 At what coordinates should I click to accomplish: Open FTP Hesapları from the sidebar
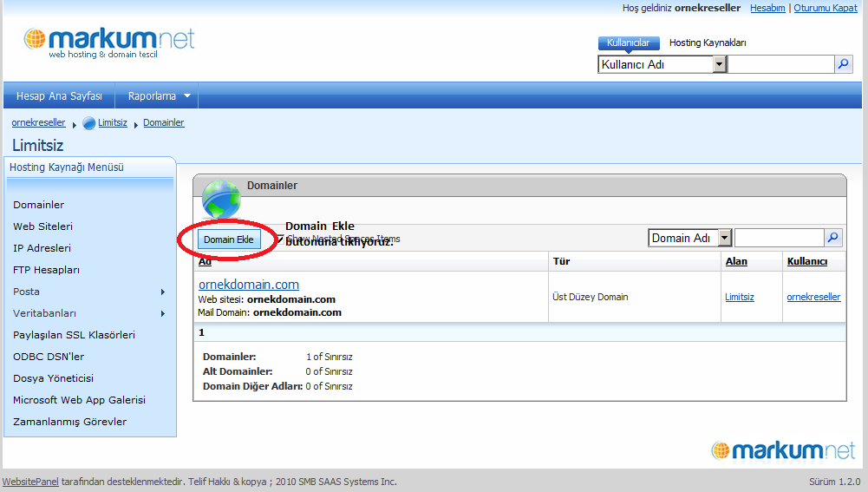[47, 270]
